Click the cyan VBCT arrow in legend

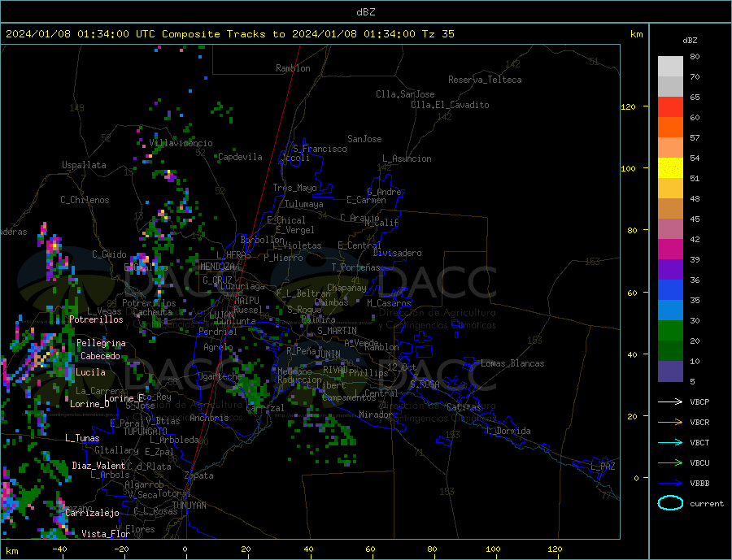[x=670, y=442]
